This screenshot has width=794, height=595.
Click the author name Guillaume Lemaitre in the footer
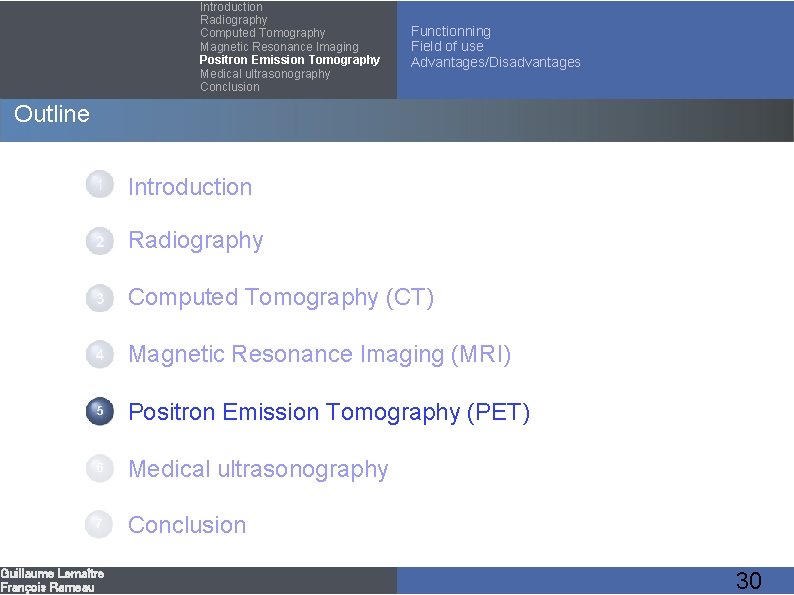coord(52,573)
